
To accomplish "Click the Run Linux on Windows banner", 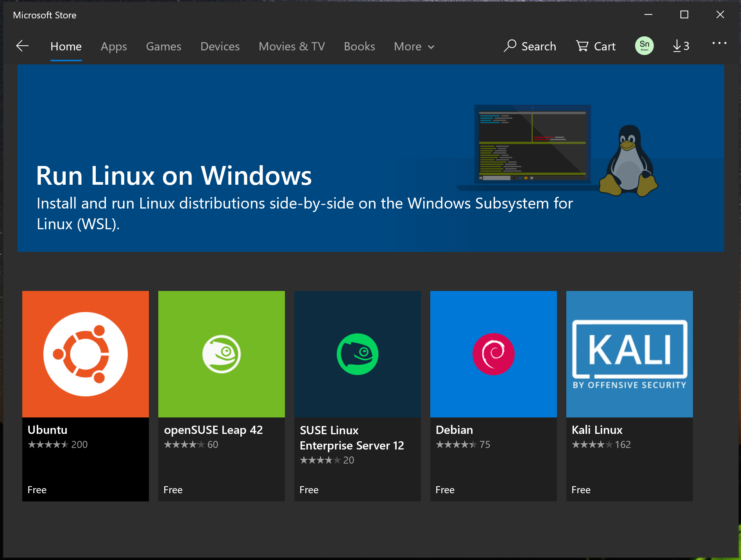I will click(x=370, y=158).
